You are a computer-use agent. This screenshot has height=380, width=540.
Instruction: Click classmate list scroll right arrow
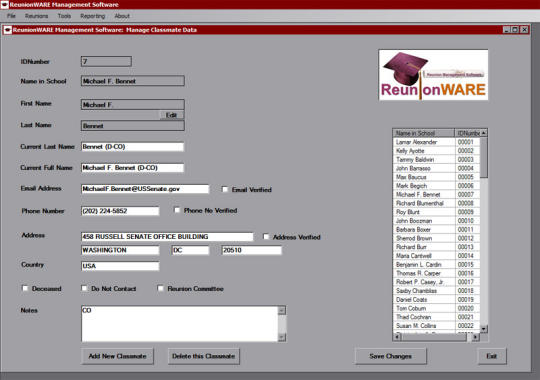(x=476, y=337)
